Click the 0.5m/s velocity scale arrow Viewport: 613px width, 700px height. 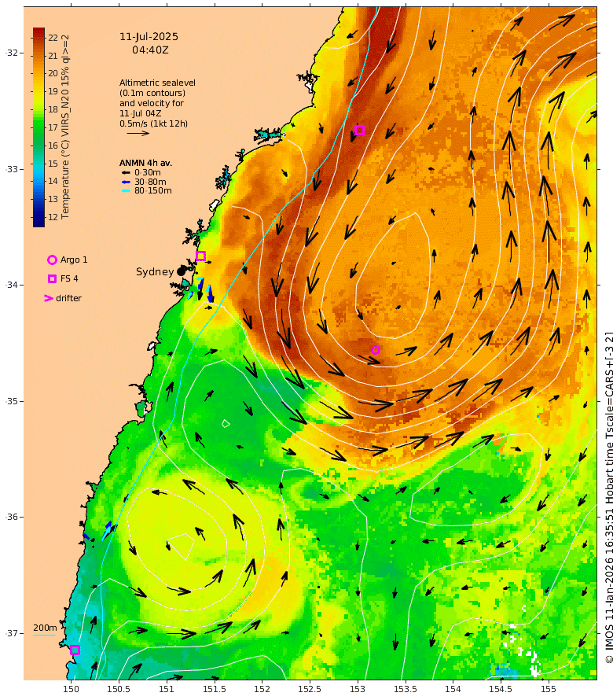138,133
